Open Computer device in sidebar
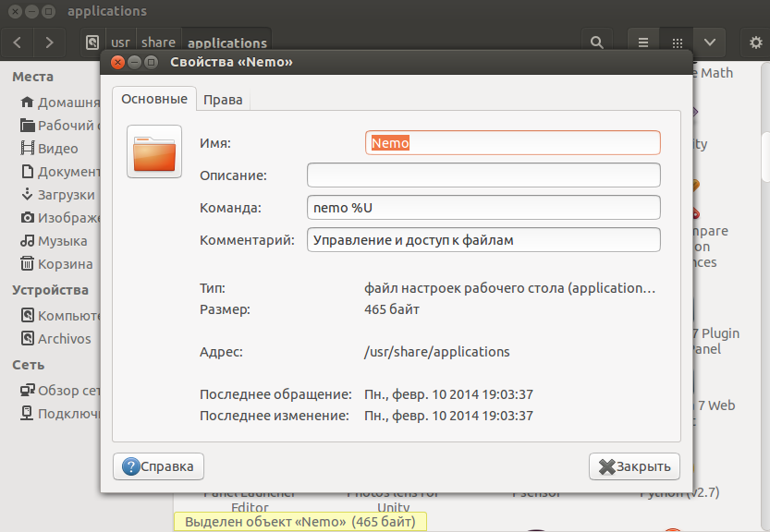 point(60,315)
